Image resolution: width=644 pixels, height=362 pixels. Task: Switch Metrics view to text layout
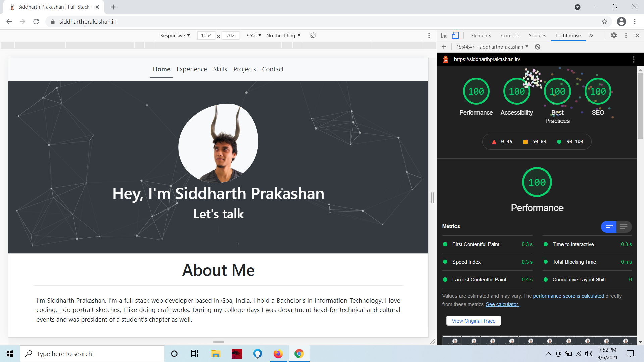(x=624, y=227)
